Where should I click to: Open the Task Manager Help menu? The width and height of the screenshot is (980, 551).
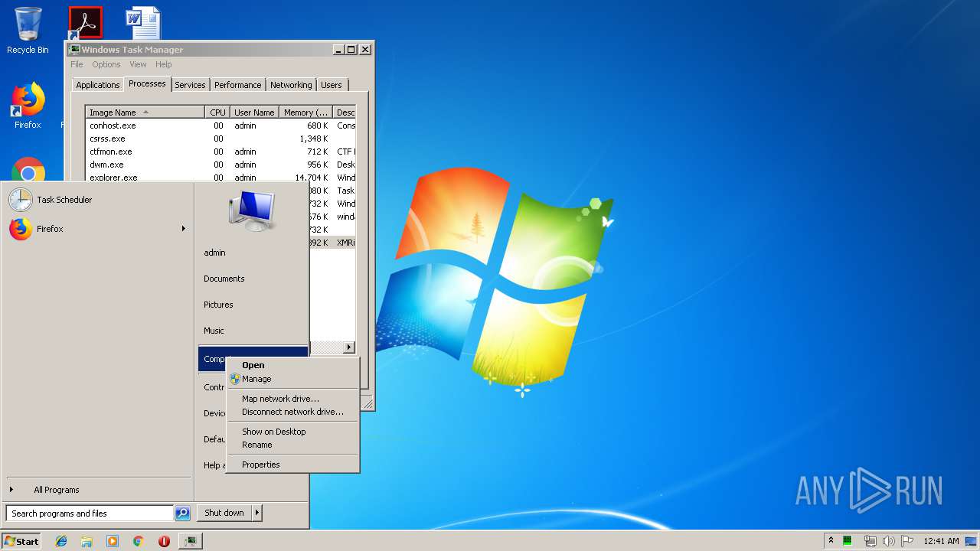pos(164,64)
